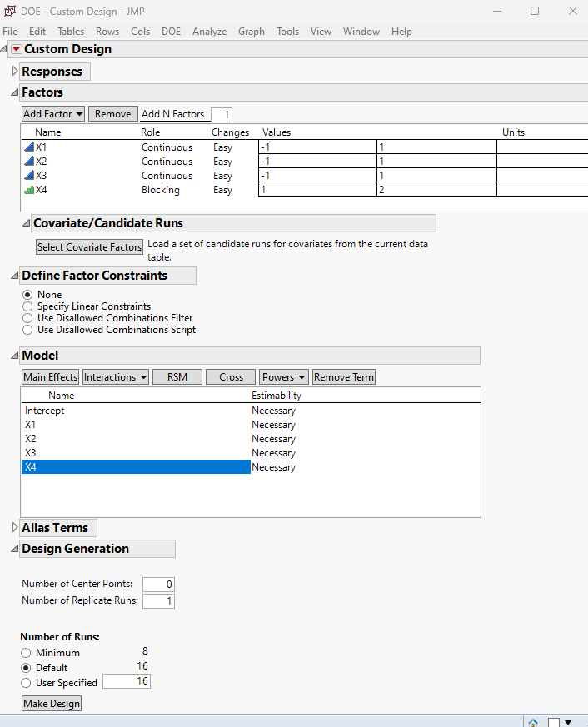
Task: Open the Graph menu
Action: click(252, 32)
